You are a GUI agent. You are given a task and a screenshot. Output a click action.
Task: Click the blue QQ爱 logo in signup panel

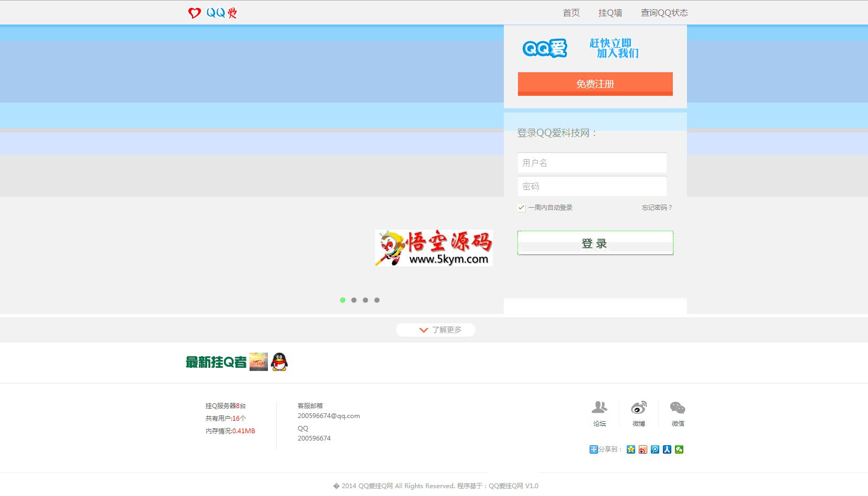pyautogui.click(x=545, y=48)
